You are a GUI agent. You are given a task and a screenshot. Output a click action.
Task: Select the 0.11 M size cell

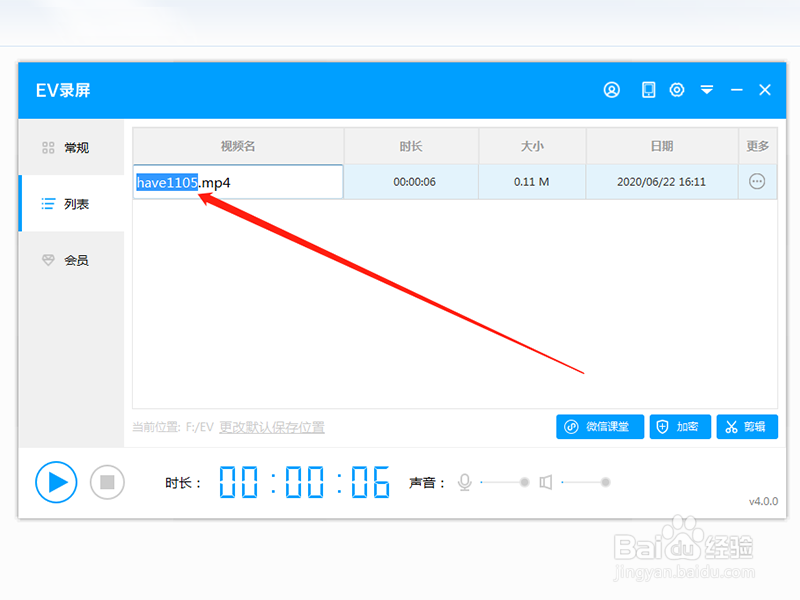[x=532, y=182]
